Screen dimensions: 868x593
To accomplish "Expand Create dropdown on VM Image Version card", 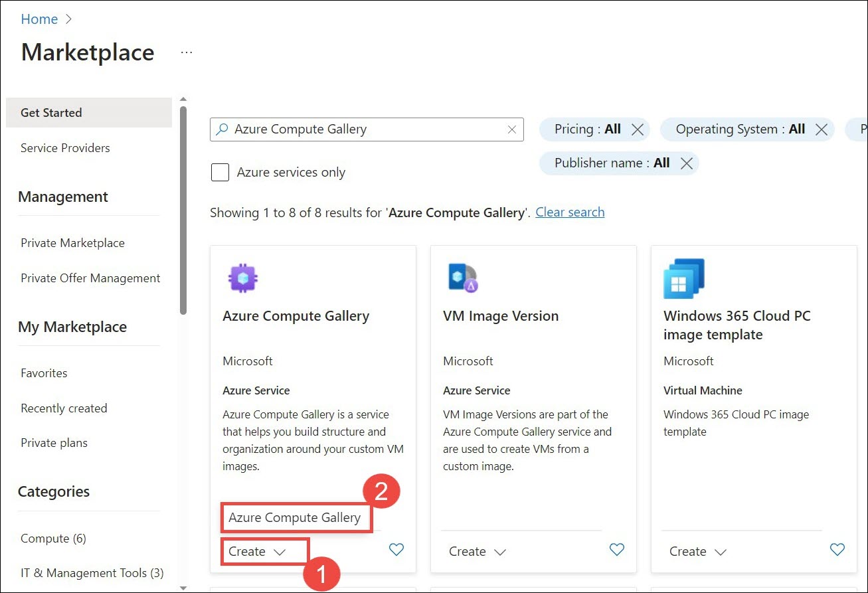I will (x=477, y=552).
